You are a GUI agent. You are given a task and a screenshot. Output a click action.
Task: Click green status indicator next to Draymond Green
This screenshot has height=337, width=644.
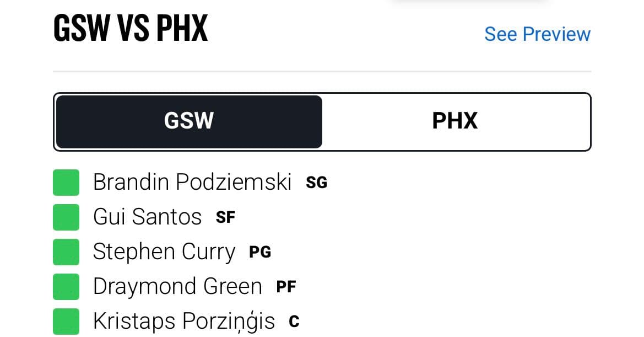pyautogui.click(x=66, y=286)
